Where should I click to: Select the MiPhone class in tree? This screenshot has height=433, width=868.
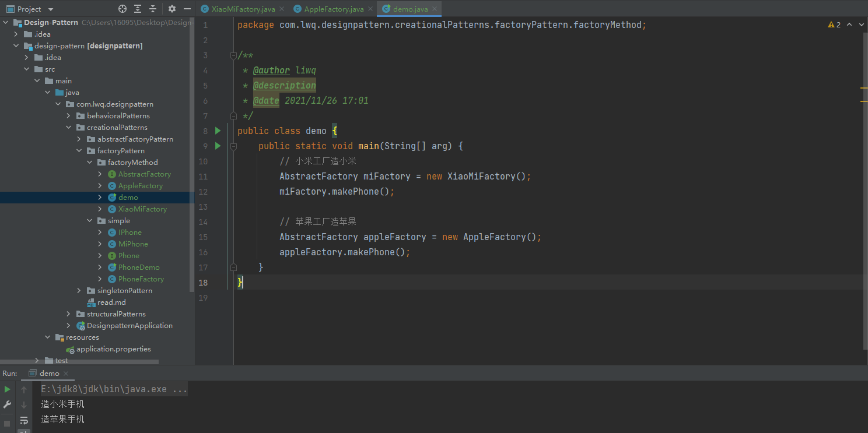click(133, 244)
